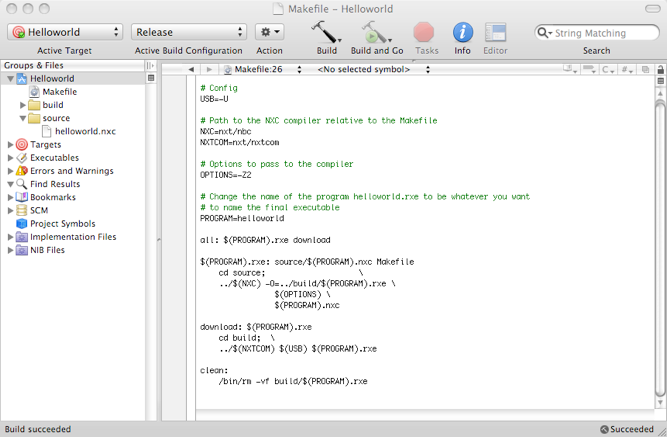The image size is (667, 437).
Task: Click the Build hammer icon
Action: (326, 32)
